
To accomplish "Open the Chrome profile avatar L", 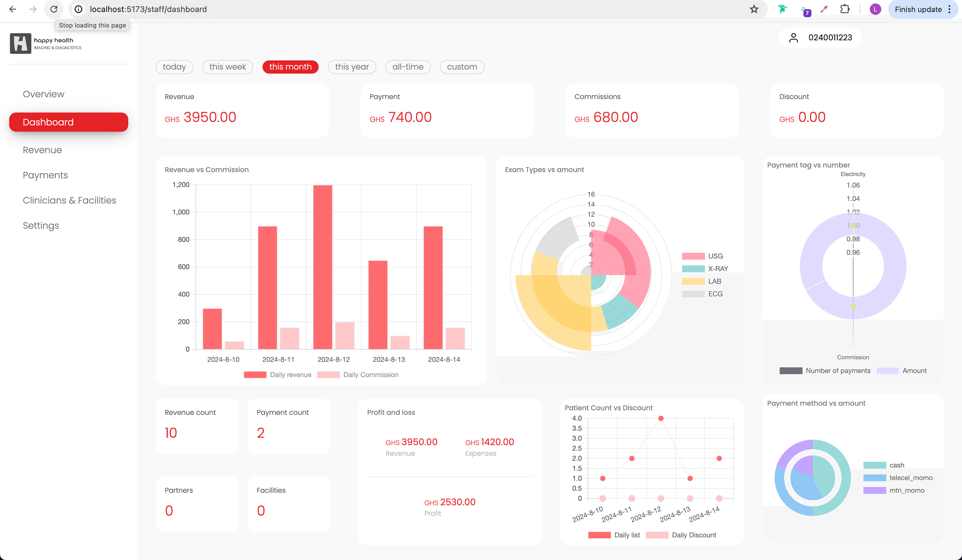I will point(875,9).
